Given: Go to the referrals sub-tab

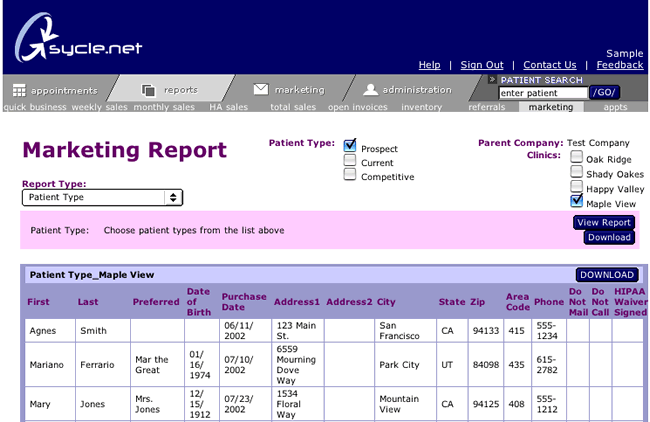Looking at the screenshot, I should pos(487,107).
